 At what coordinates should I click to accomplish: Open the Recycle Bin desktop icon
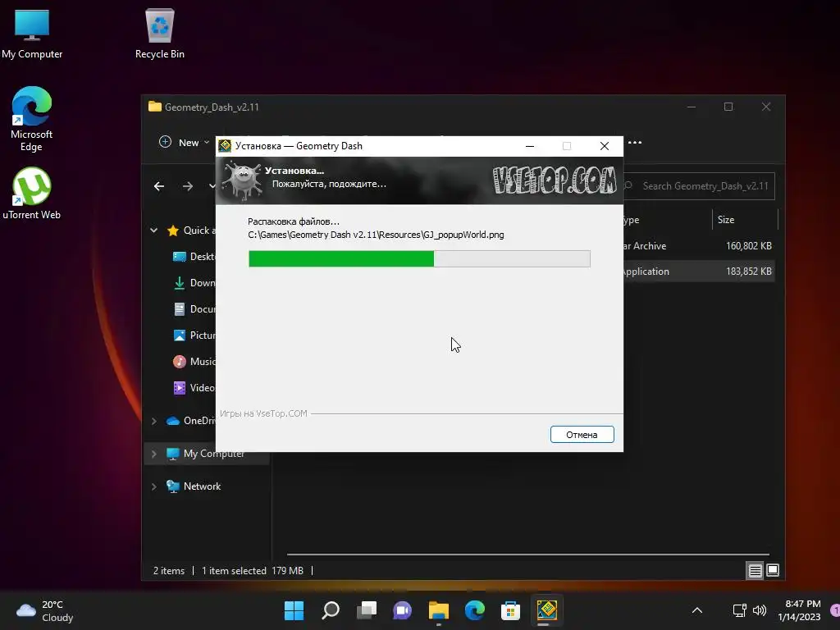tap(160, 33)
